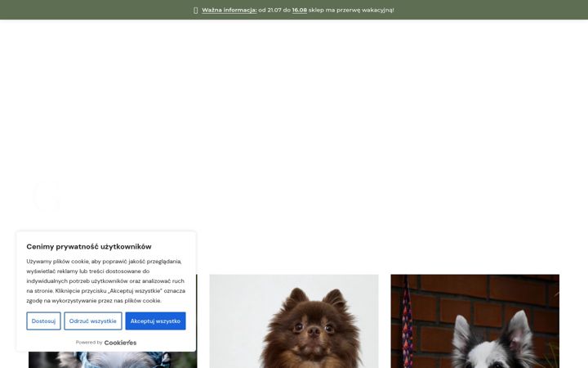This screenshot has height=368, width=588.
Task: Click the "Ważna informacja:" link in banner
Action: tap(229, 10)
